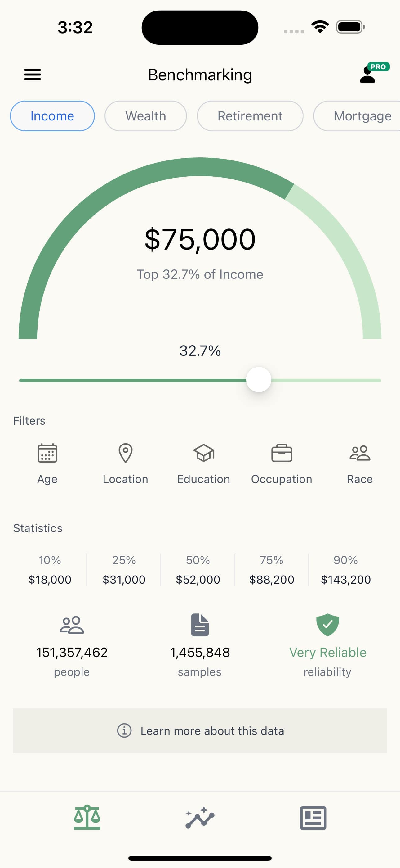Open the hamburger menu

[33, 75]
